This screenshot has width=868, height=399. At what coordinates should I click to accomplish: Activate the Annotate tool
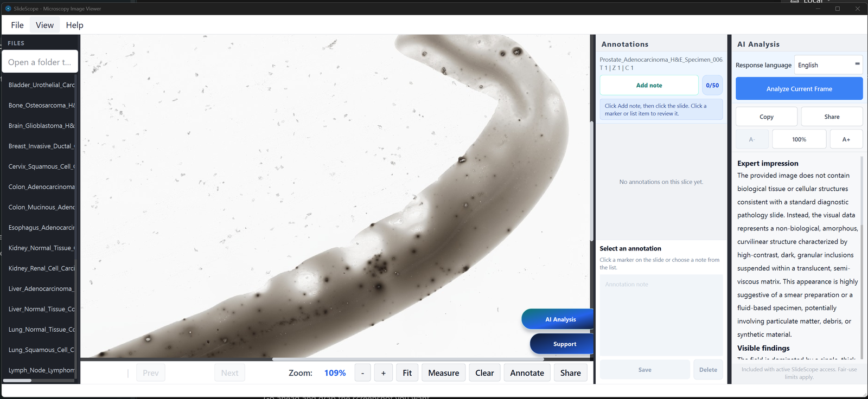527,373
